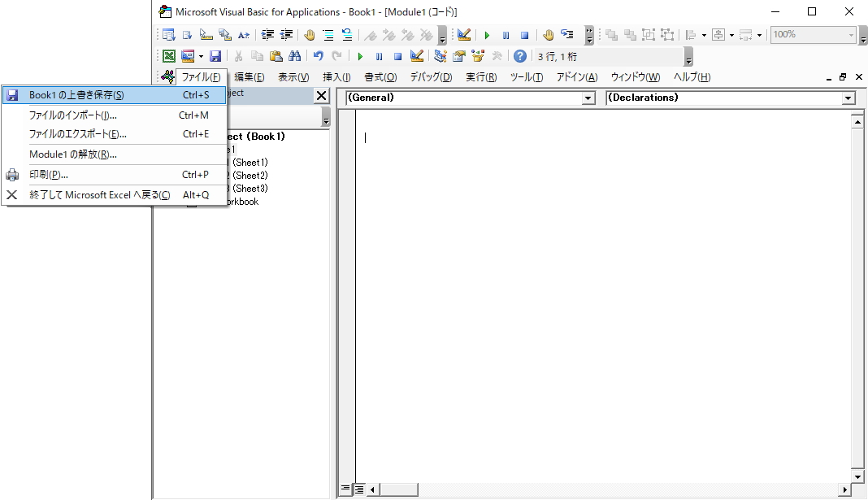Open the 編集(E) menu
868x500 pixels.
pos(250,77)
